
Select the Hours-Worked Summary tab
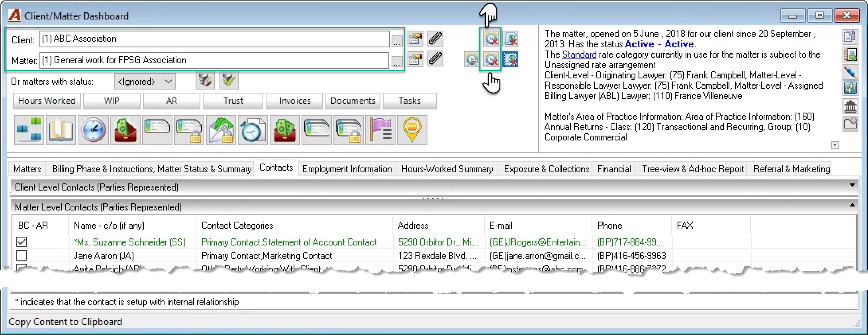[447, 169]
